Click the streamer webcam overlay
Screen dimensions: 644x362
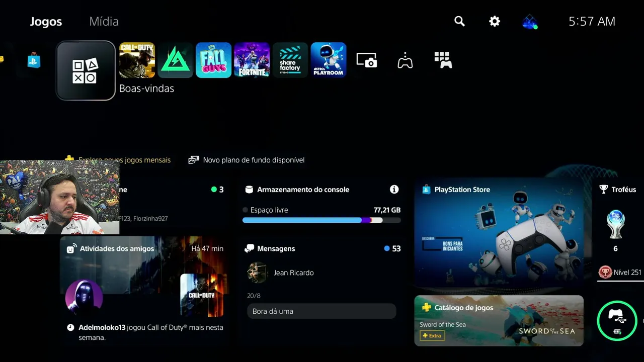(x=59, y=197)
